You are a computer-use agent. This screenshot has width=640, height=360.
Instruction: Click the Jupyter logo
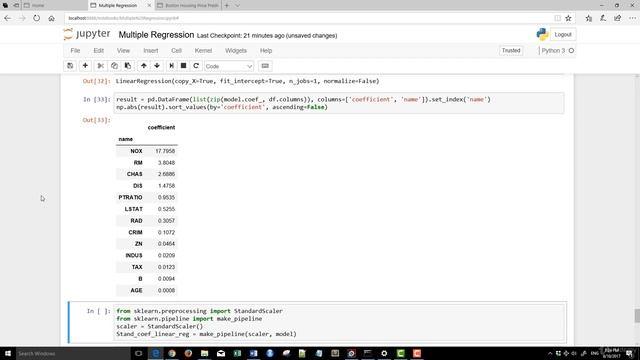click(87, 34)
